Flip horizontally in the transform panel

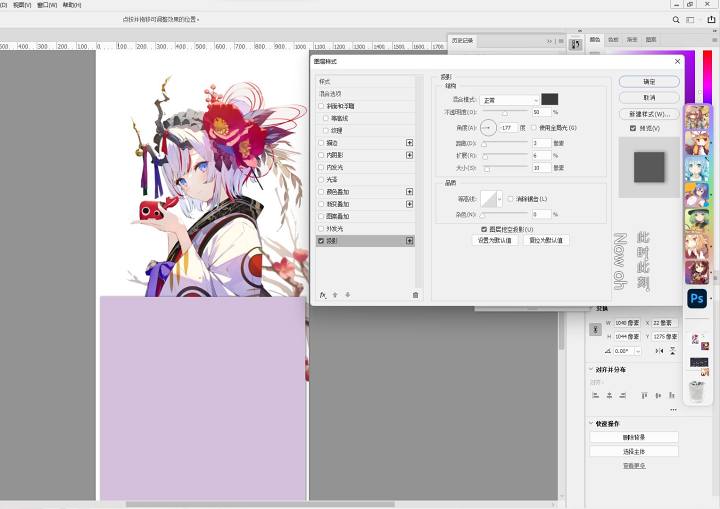click(x=659, y=351)
